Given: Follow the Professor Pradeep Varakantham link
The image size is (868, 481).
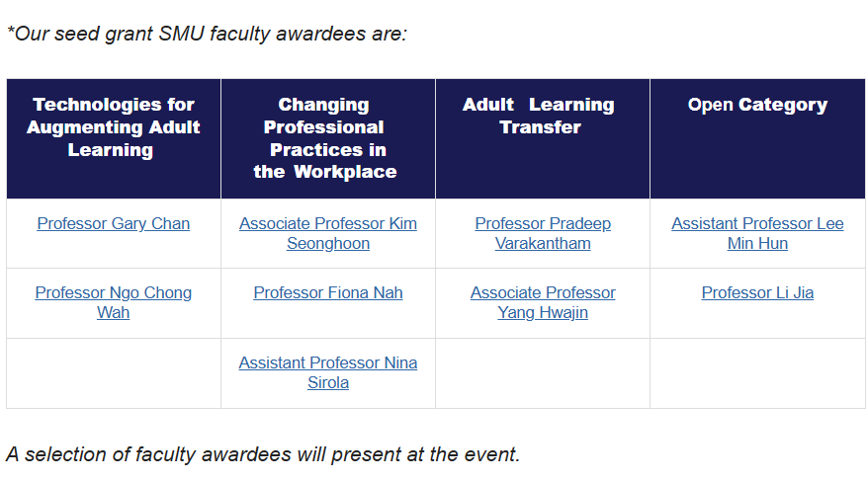Looking at the screenshot, I should 543,234.
